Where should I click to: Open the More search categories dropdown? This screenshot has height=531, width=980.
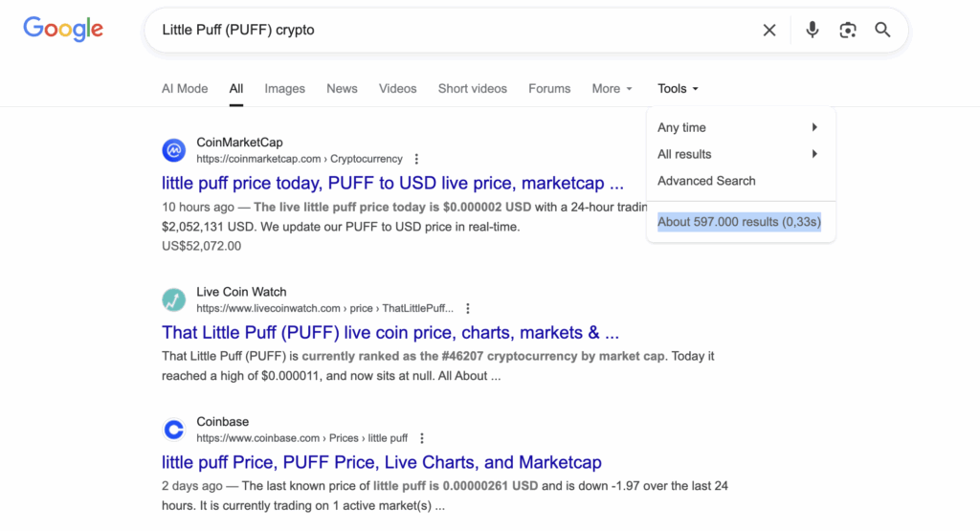point(612,89)
